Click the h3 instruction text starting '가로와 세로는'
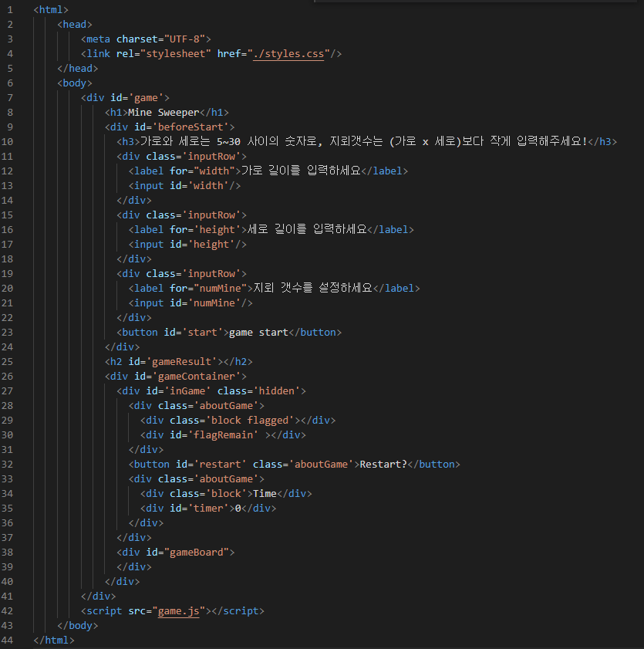This screenshot has height=649, width=644. point(364,141)
